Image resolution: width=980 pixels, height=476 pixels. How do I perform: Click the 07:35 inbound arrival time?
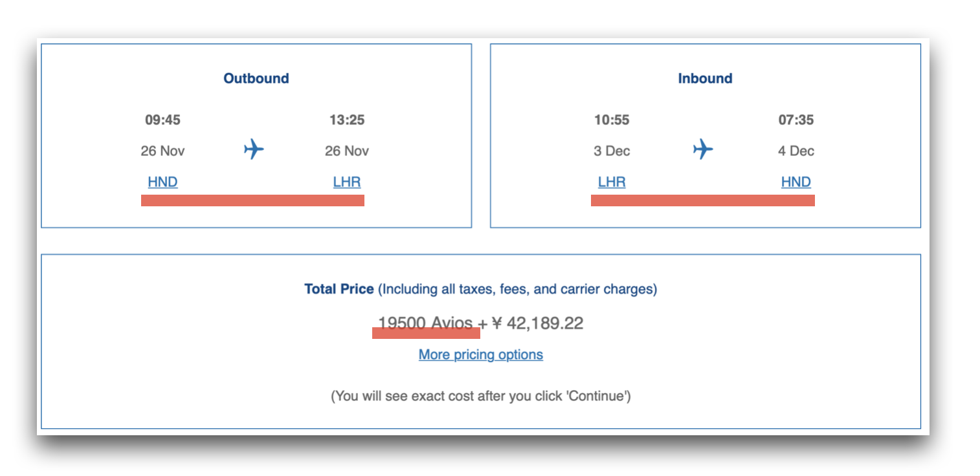pos(796,120)
